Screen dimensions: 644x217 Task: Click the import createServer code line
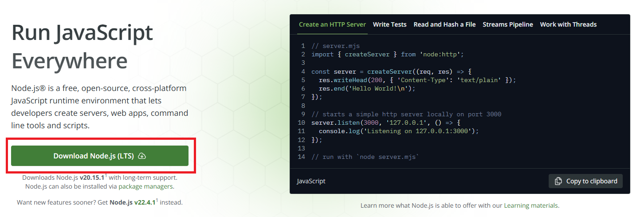coord(387,54)
